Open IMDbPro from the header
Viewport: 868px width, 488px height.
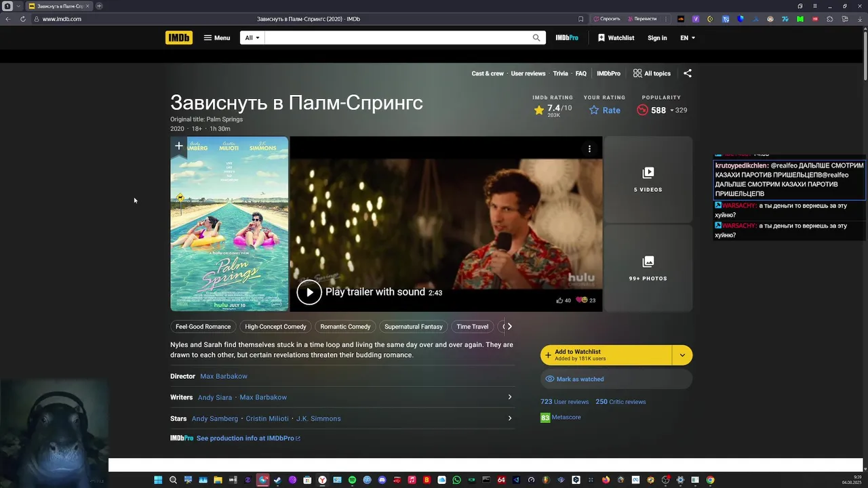click(567, 38)
